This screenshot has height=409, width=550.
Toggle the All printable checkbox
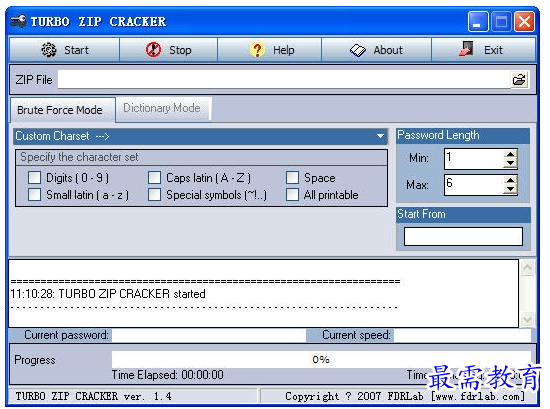292,194
